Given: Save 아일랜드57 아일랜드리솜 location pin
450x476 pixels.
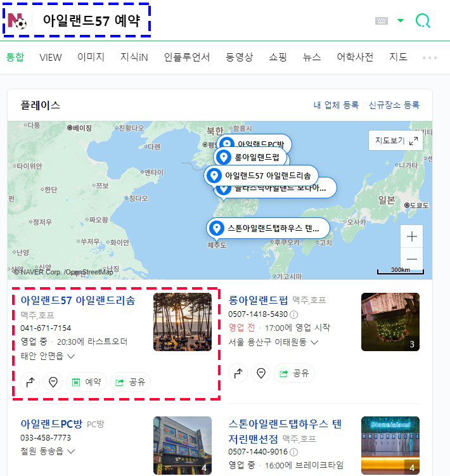Looking at the screenshot, I should [x=53, y=382].
